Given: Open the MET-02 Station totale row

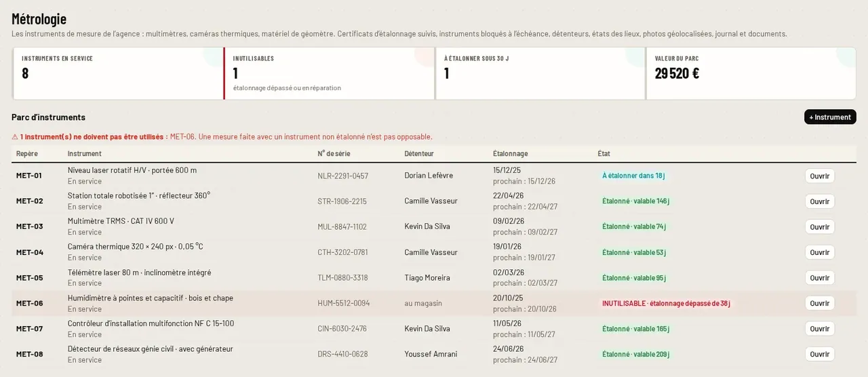Looking at the screenshot, I should point(820,201).
